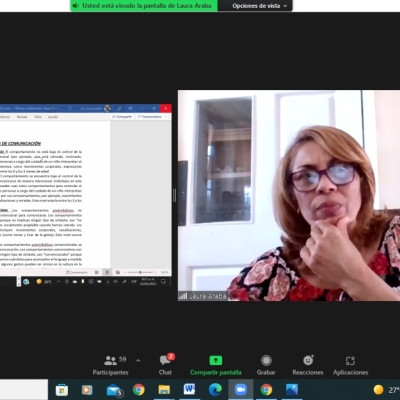
Task: Click Word icon in the taskbar
Action: click(x=189, y=389)
